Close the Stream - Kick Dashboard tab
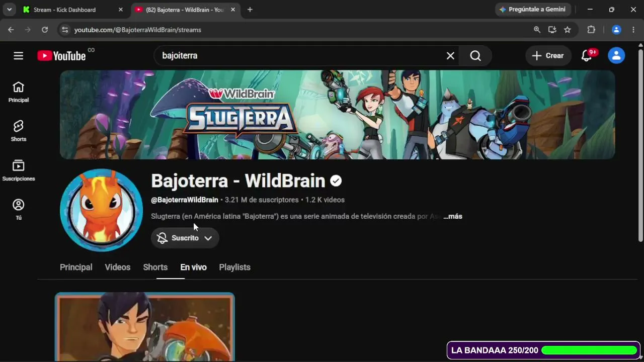The width and height of the screenshot is (644, 362). [121, 10]
